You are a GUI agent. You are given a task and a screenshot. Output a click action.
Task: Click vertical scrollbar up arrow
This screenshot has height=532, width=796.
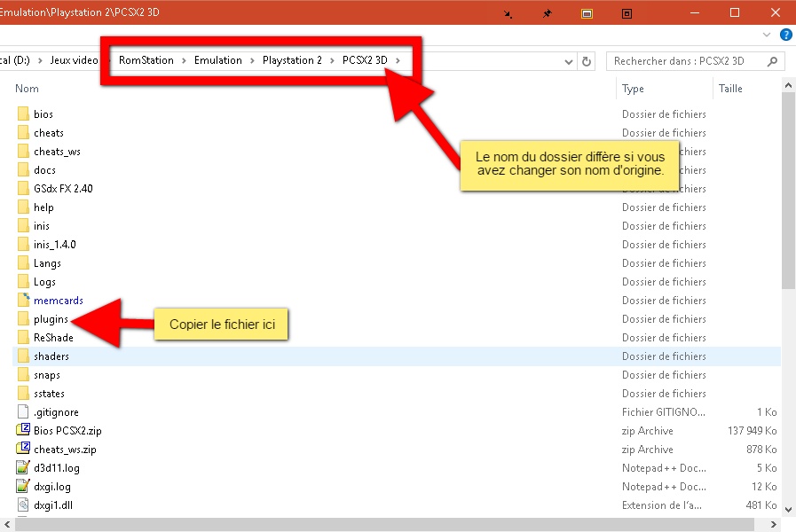click(788, 85)
